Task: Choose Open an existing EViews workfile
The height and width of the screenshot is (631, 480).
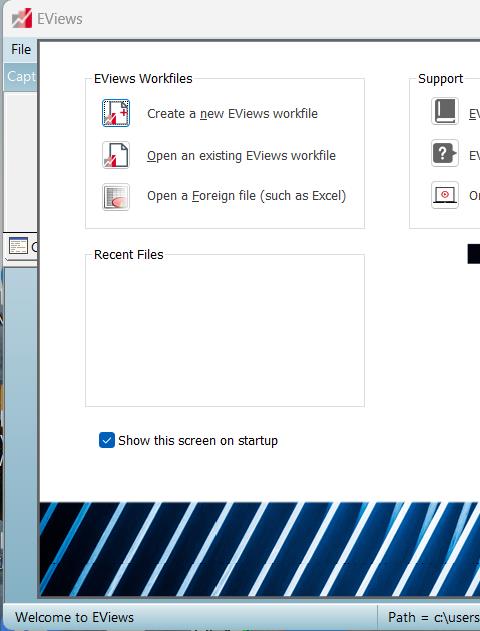Action: 241,156
